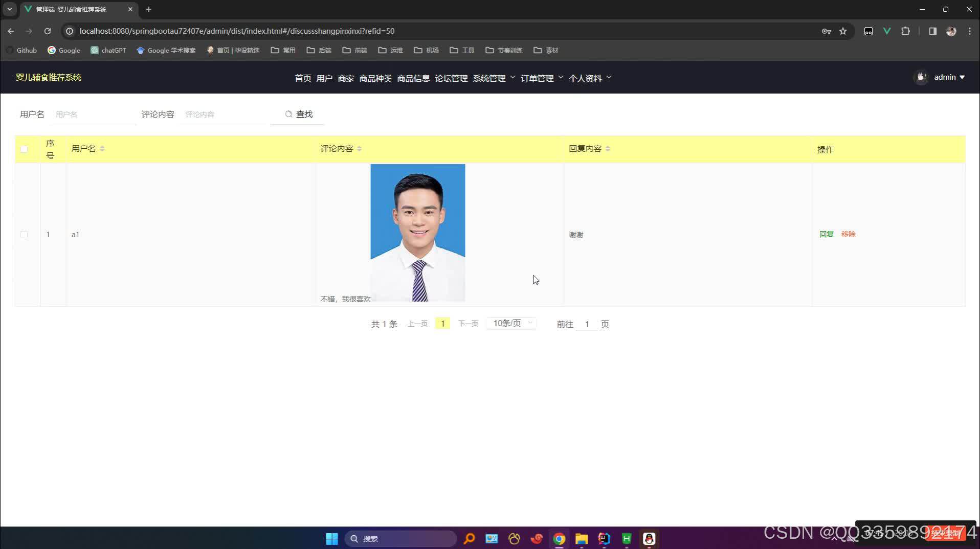Open the 常用 bookmark folder
This screenshot has height=549, width=980.
point(283,50)
